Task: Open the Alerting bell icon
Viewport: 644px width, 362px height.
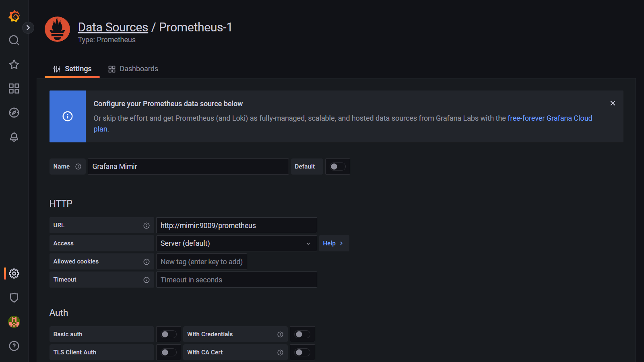Action: 14,137
